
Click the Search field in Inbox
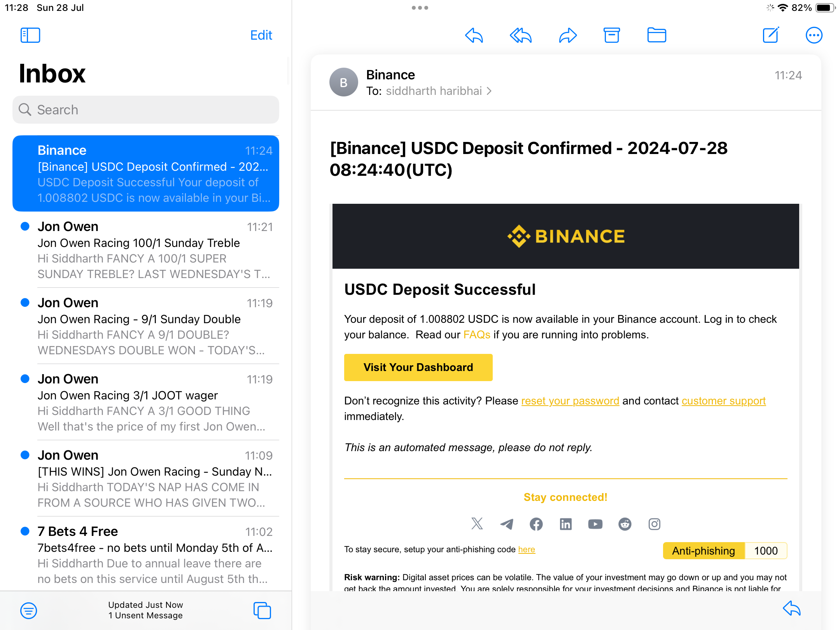pyautogui.click(x=146, y=110)
